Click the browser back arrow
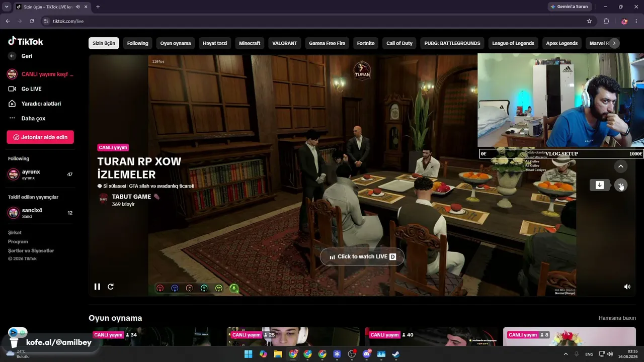 click(x=8, y=21)
